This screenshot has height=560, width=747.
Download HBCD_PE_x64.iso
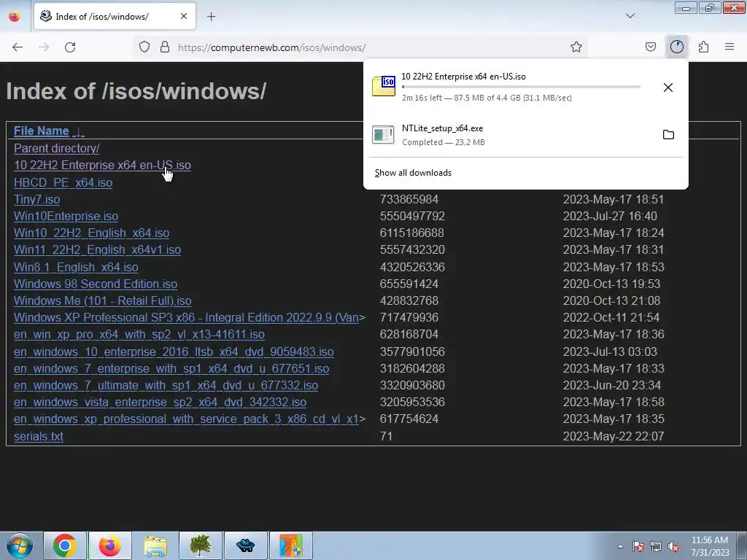(x=63, y=182)
